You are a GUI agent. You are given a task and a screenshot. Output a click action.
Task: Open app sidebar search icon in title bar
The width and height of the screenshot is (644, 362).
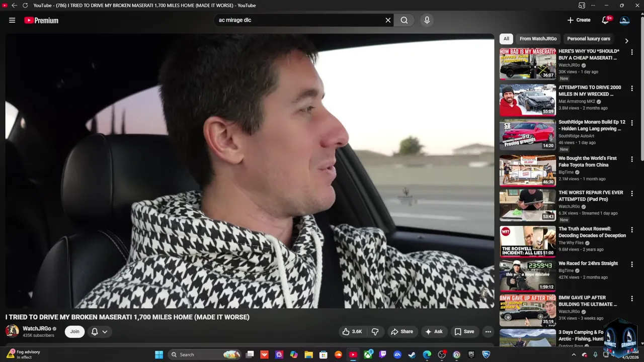582,6
